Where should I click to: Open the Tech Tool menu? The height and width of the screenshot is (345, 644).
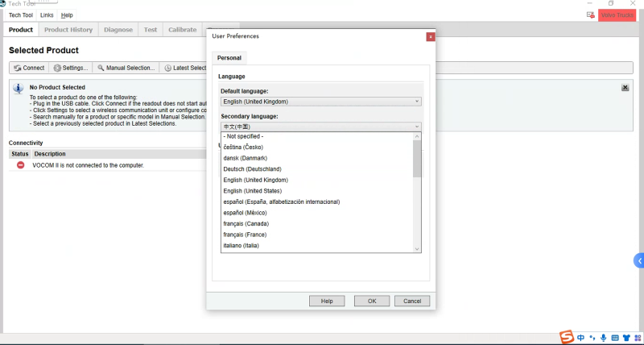(x=21, y=15)
